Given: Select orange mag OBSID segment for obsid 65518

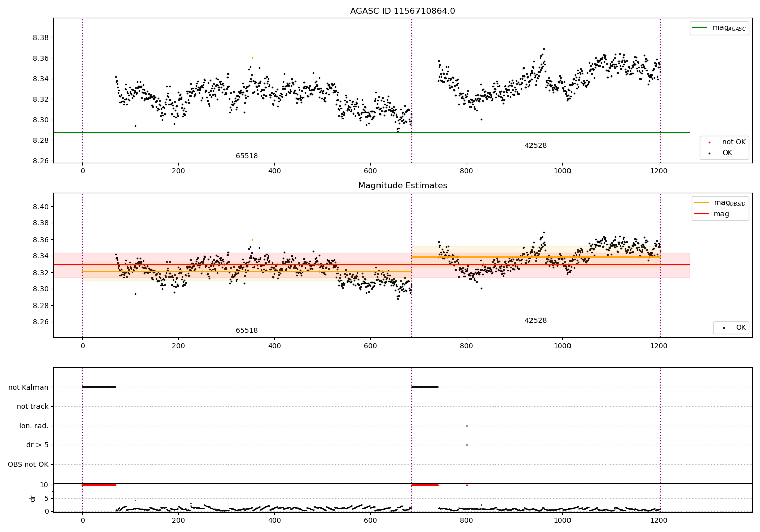Looking at the screenshot, I should pos(247,271).
